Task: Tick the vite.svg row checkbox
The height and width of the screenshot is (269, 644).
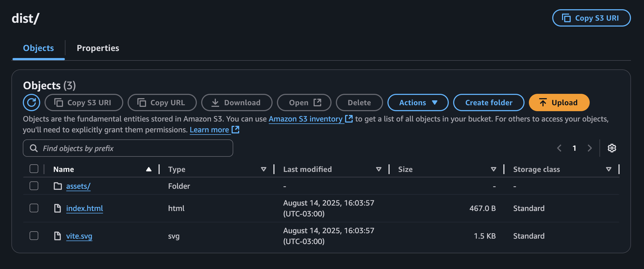Action: pos(34,236)
